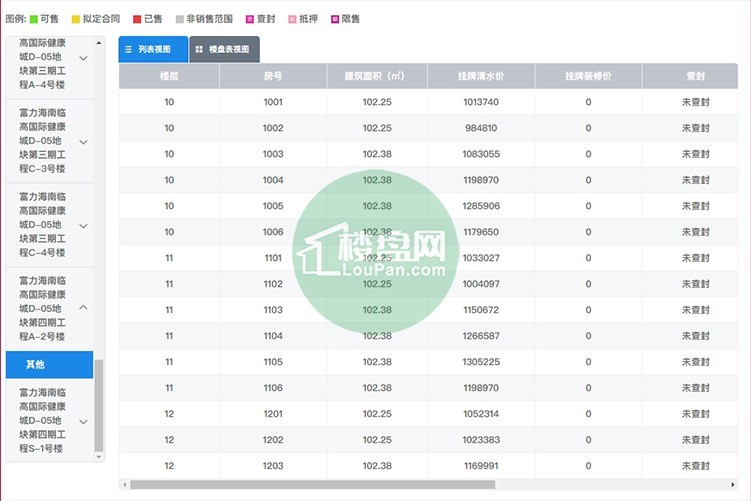The width and height of the screenshot is (751, 501).
Task: Click the table horizontal scrollbar thumb
Action: (x=313, y=485)
